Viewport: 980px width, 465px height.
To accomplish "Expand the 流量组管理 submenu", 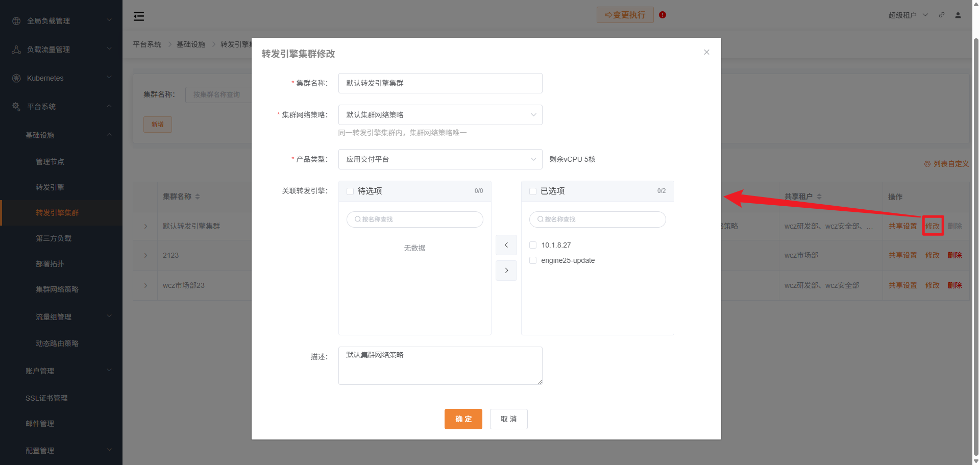I will (x=109, y=316).
